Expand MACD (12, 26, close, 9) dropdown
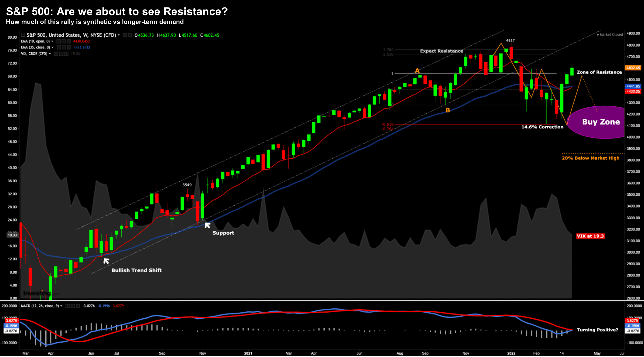 pyautogui.click(x=61, y=306)
